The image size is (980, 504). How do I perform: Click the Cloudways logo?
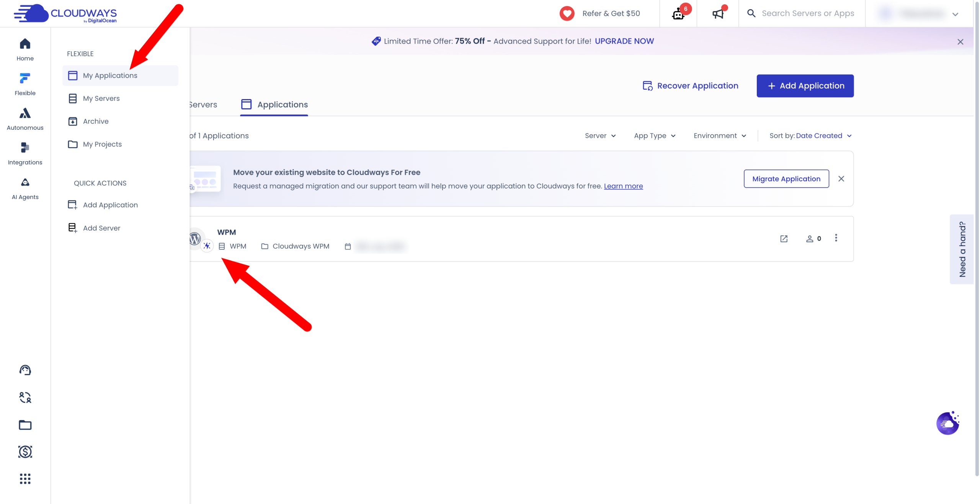coord(65,14)
